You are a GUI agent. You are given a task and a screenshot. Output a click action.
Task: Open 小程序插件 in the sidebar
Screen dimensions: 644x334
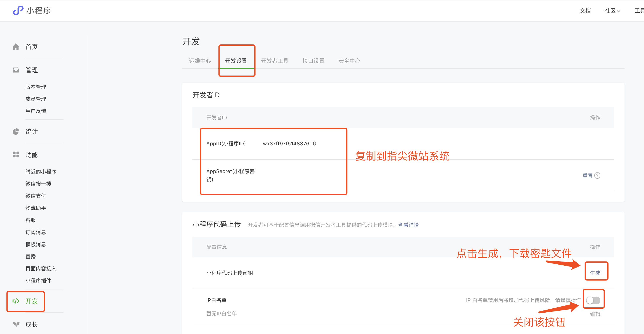38,280
